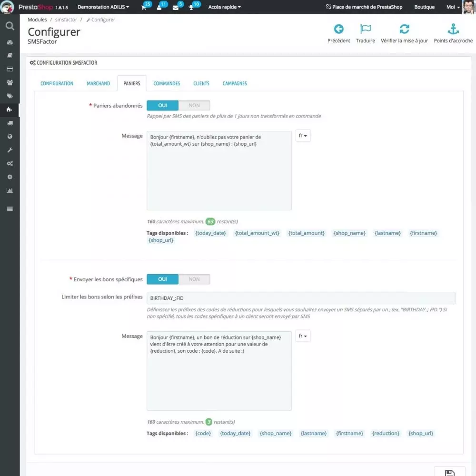Open the orders cart notification icon
Screen dimensions: 476x476
tap(144, 8)
